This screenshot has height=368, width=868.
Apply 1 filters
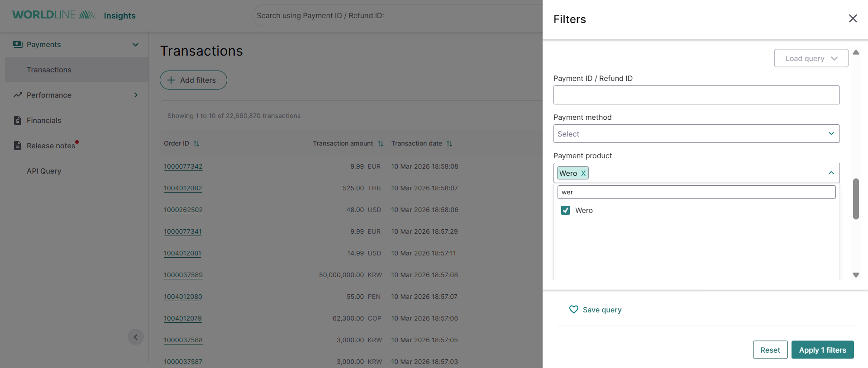tap(822, 350)
